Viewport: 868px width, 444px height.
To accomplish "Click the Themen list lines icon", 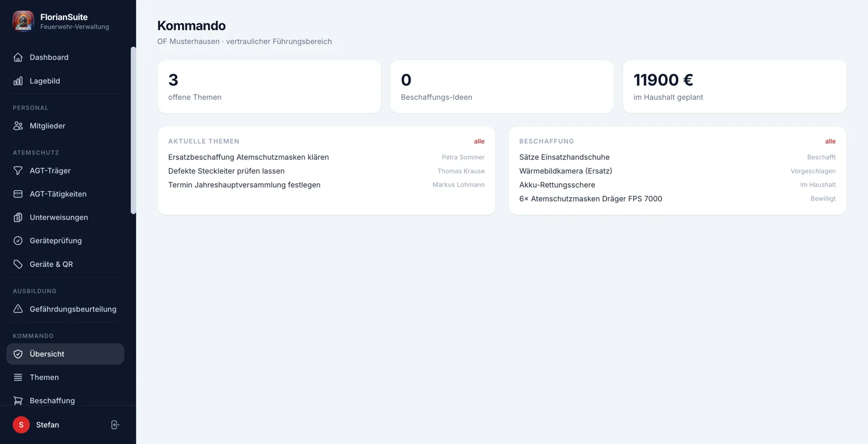I will coord(18,377).
